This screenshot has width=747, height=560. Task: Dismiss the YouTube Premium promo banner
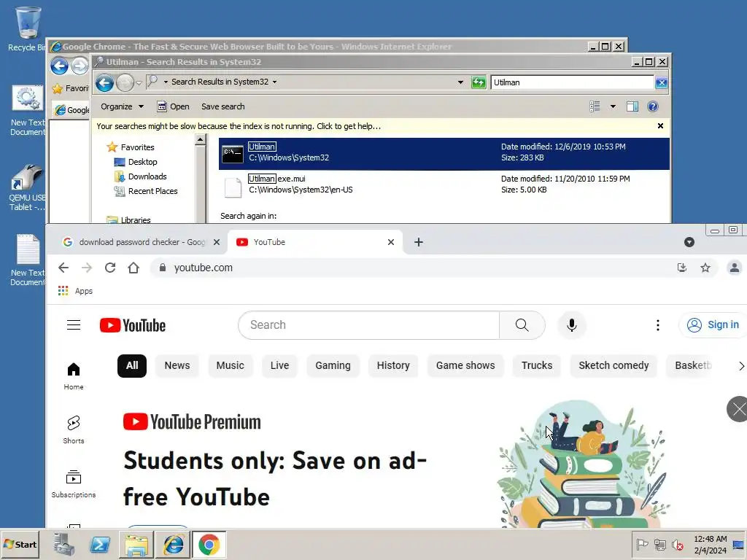tap(738, 408)
